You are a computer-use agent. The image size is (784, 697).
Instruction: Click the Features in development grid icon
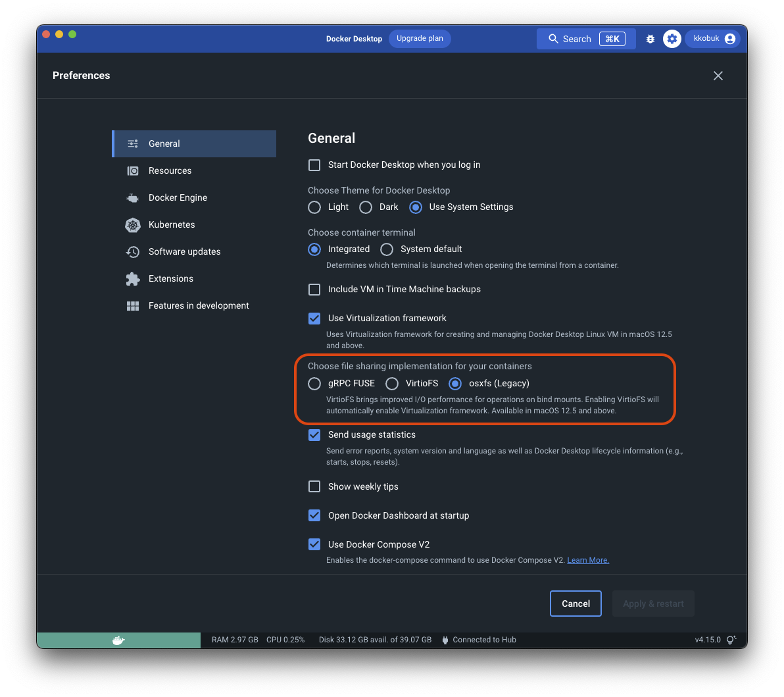coord(132,306)
